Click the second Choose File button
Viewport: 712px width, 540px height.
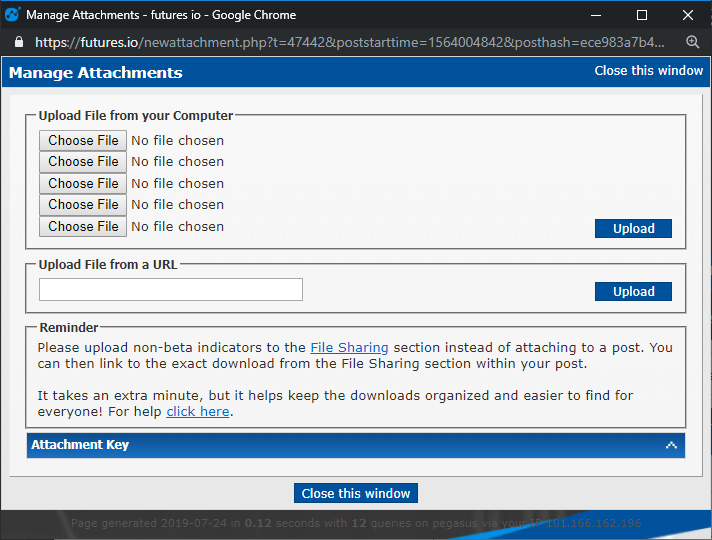pyautogui.click(x=83, y=162)
